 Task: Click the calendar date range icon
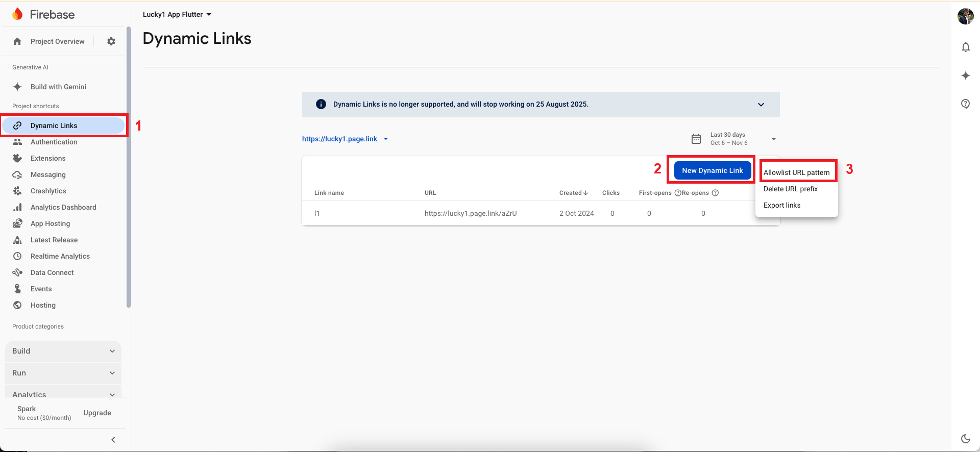pyautogui.click(x=696, y=139)
